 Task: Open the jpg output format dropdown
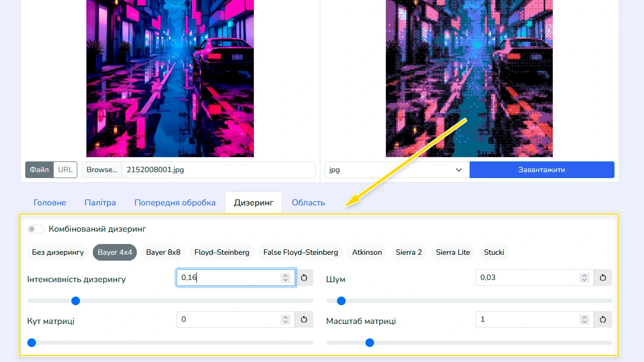pos(396,170)
